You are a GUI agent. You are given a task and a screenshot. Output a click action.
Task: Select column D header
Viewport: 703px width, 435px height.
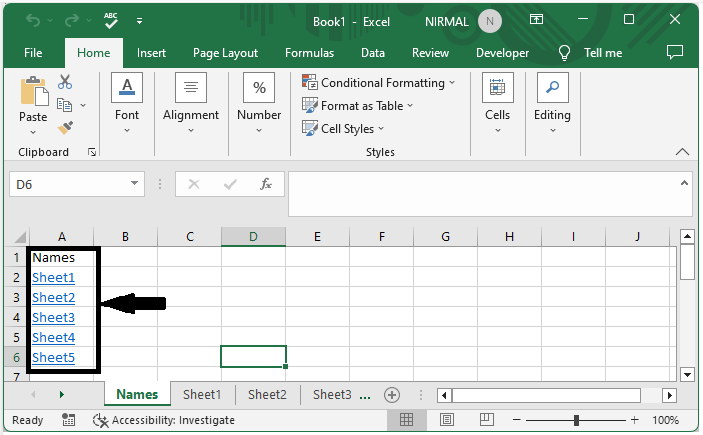tap(253, 237)
